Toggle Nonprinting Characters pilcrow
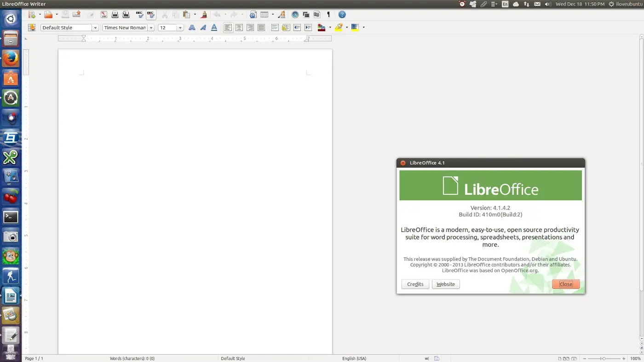644x362 pixels. pyautogui.click(x=328, y=15)
